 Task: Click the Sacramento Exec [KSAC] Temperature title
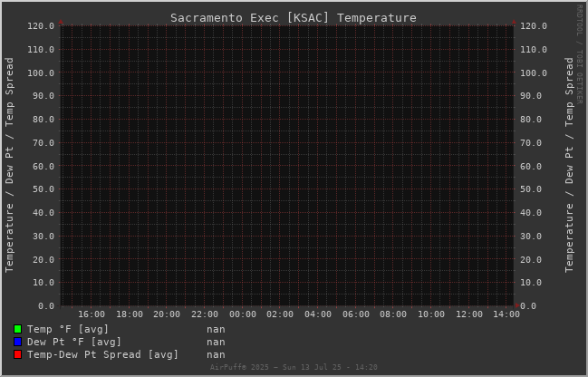294,17
